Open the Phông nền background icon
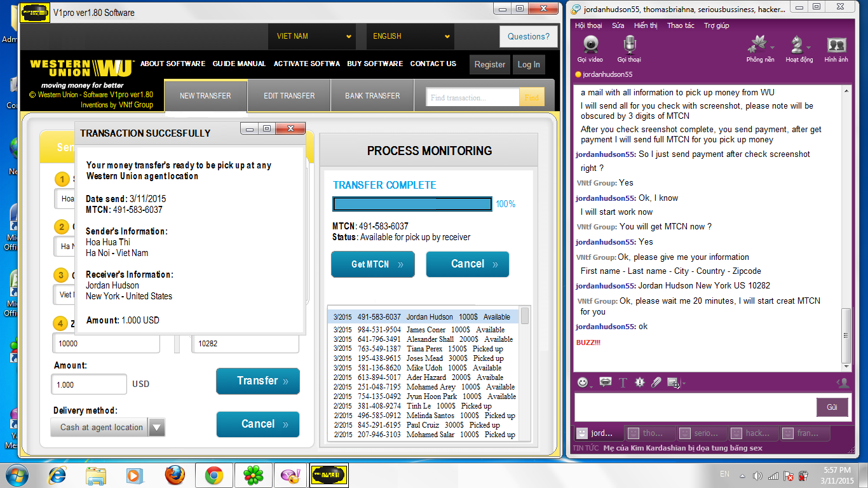This screenshot has width=868, height=488. 760,44
